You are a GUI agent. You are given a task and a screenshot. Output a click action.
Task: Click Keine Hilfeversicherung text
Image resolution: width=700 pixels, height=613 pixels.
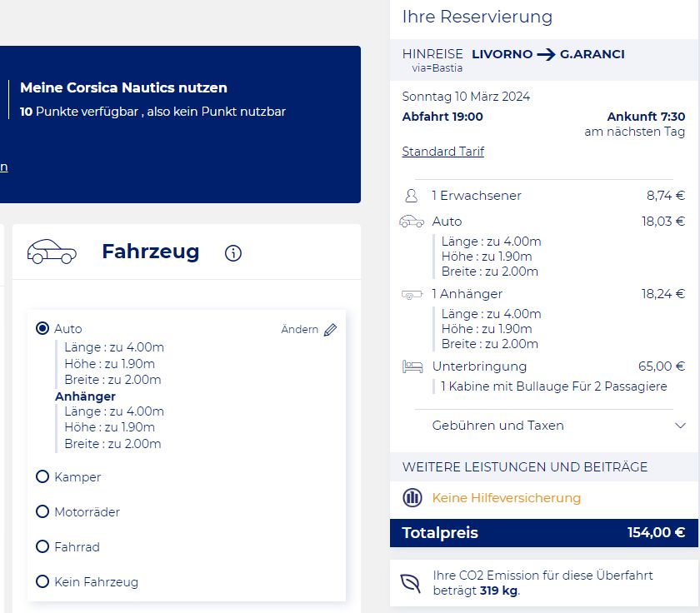tap(507, 497)
